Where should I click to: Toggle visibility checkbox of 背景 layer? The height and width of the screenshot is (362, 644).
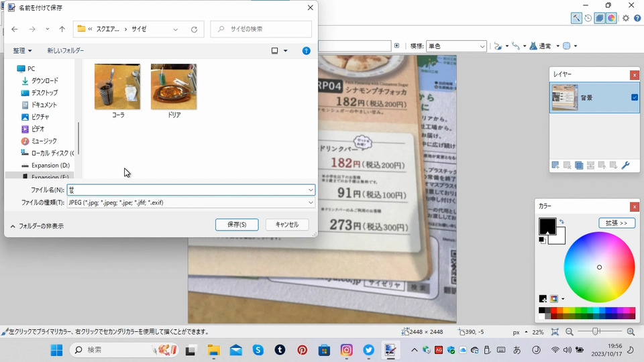635,97
